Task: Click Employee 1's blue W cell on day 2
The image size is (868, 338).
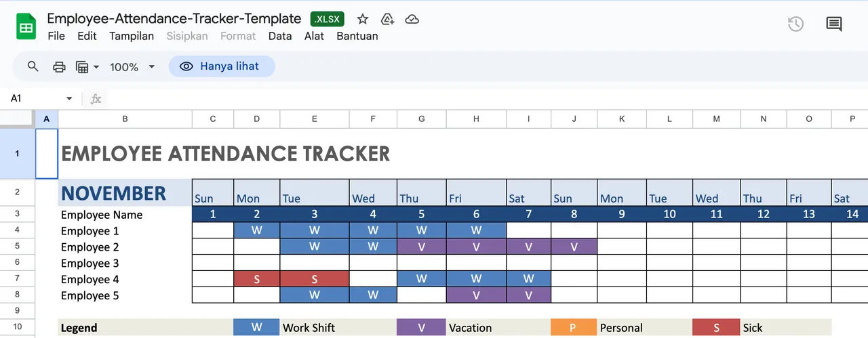Action: pyautogui.click(x=256, y=231)
